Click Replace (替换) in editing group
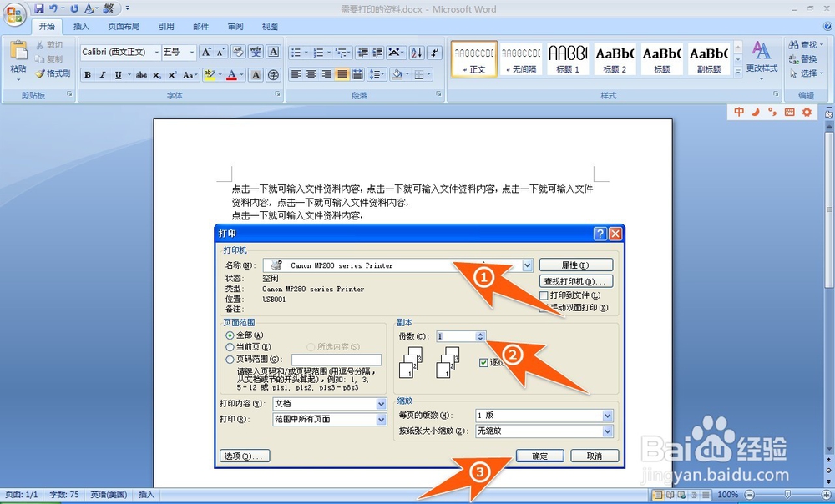The image size is (835, 504). (x=802, y=59)
